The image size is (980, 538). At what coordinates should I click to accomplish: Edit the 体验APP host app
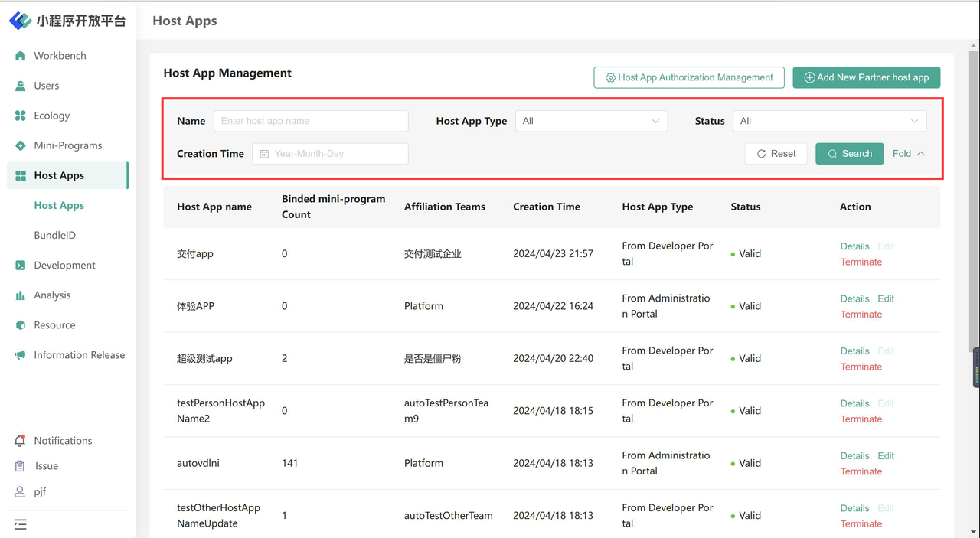coord(886,298)
